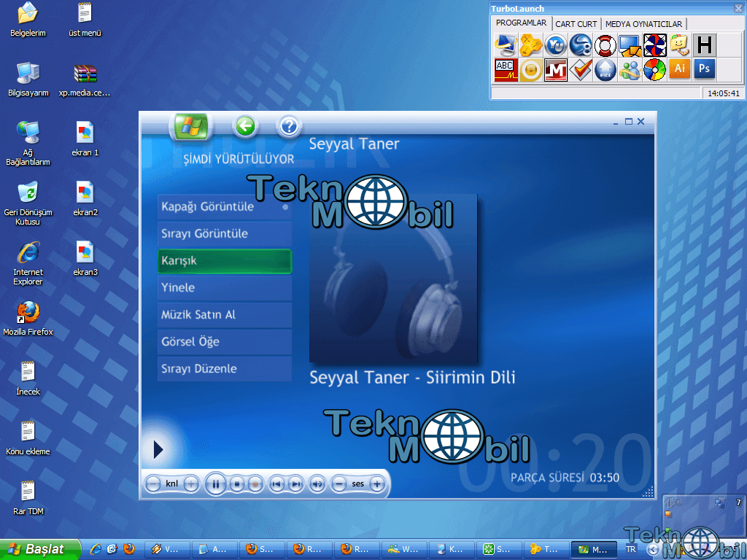
Task: Click the headphones album cover art
Action: pos(393,279)
